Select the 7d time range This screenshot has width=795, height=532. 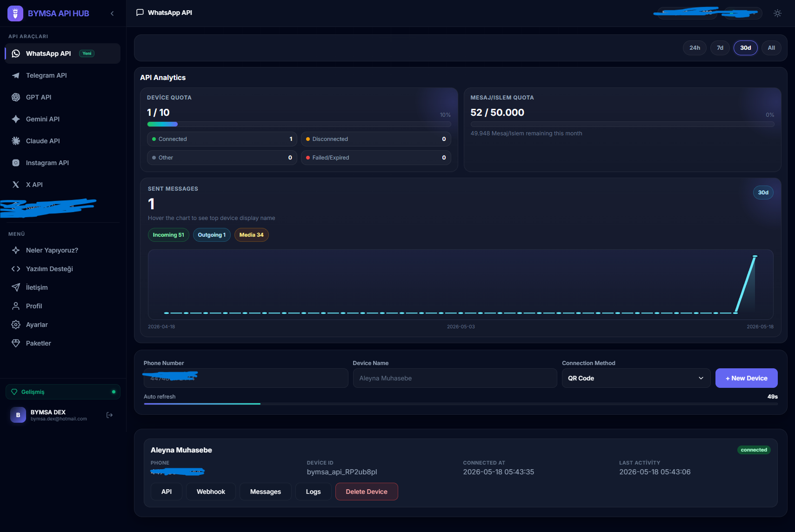pyautogui.click(x=720, y=48)
